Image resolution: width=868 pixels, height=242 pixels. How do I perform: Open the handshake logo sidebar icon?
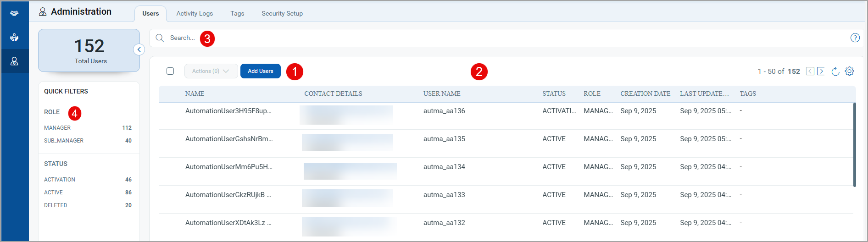pos(14,13)
